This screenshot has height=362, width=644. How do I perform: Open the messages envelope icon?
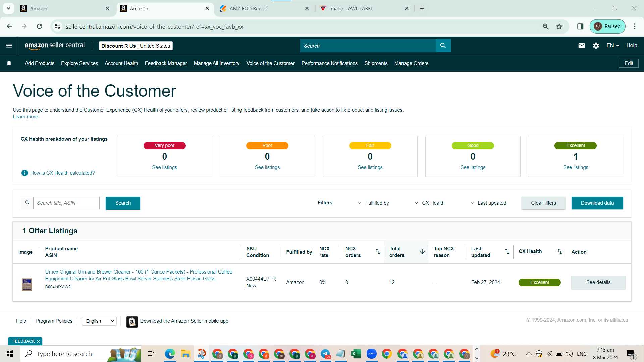coord(582,46)
